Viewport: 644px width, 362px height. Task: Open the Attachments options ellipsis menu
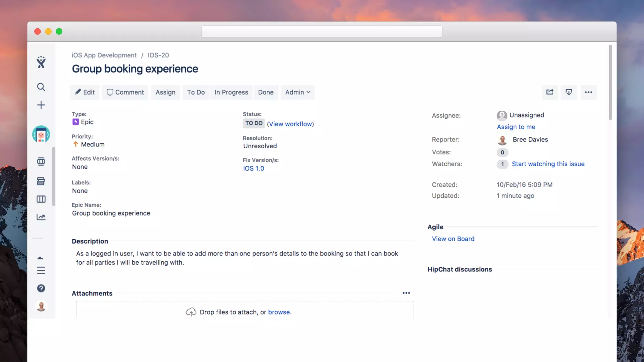[x=406, y=293]
